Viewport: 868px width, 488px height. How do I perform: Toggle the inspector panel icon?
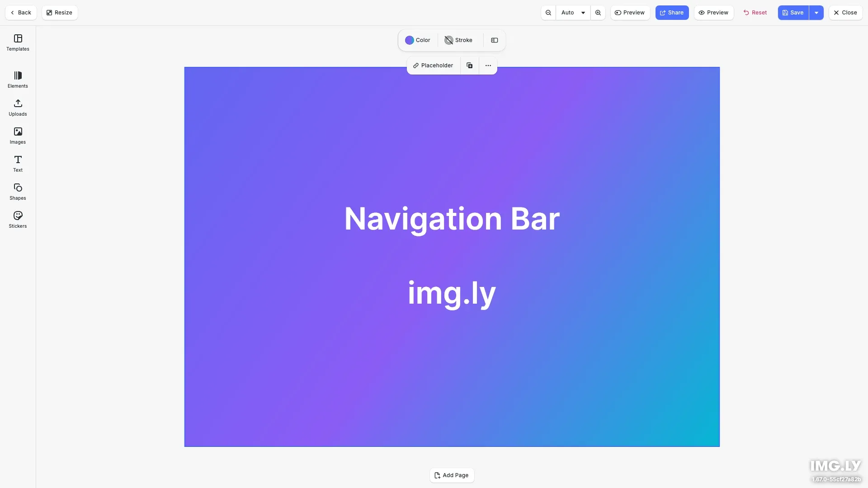pos(494,40)
